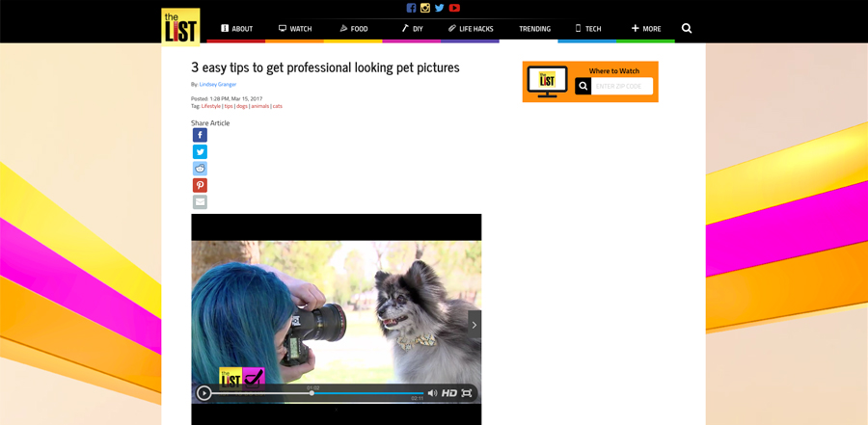
Task: Open The List Instagram icon in header
Action: 425,8
